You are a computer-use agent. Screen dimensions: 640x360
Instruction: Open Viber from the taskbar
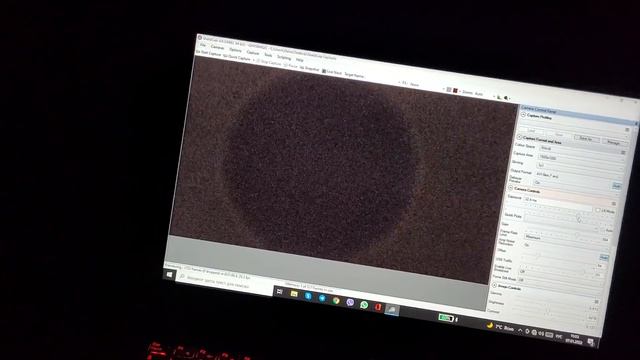(350, 302)
